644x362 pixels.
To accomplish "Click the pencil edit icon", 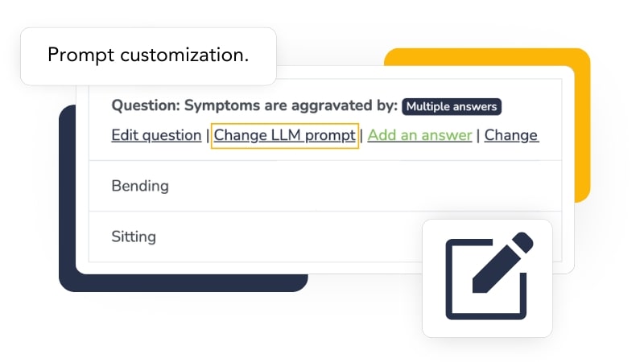I will 488,277.
